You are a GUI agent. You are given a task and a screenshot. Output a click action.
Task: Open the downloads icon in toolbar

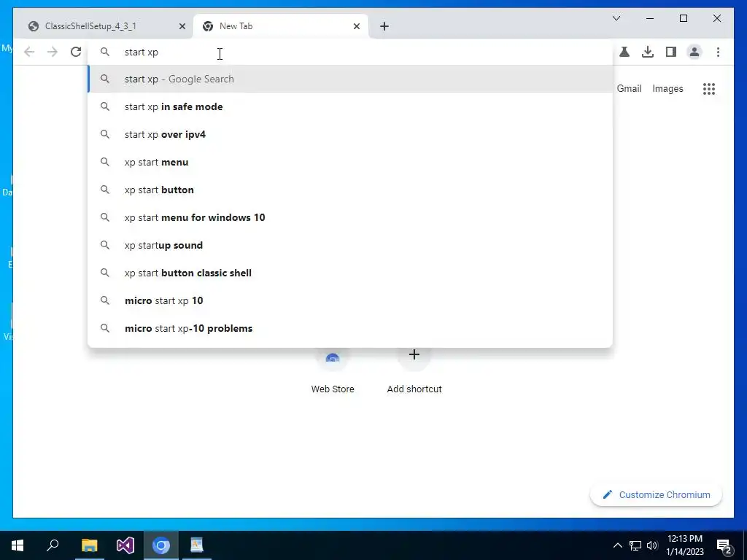pos(648,52)
